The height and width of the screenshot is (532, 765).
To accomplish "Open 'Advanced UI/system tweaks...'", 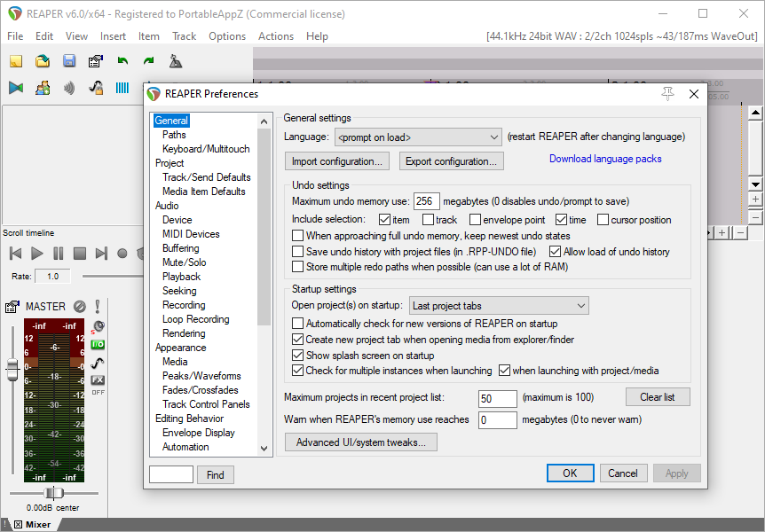I will 361,442.
